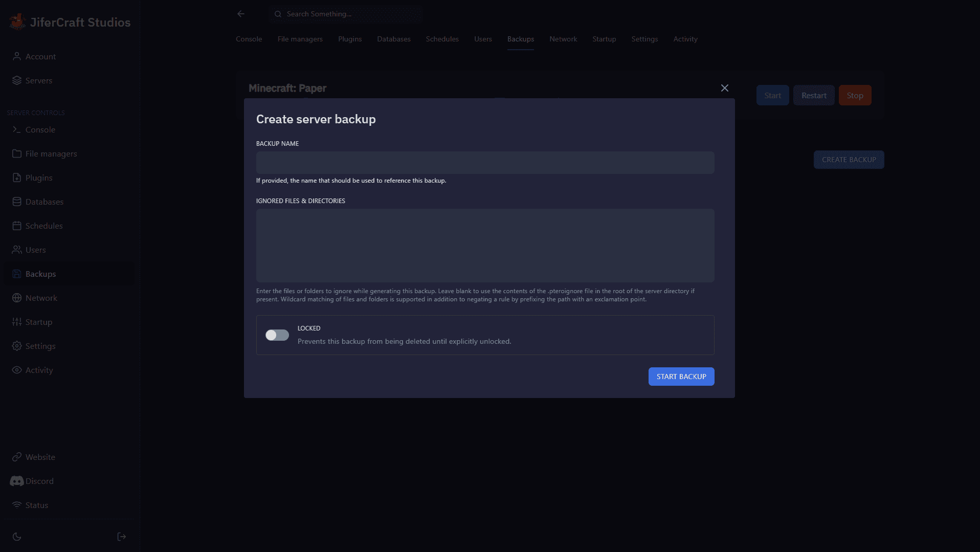Click the Create Backup button
The width and height of the screenshot is (980, 552).
pyautogui.click(x=849, y=160)
